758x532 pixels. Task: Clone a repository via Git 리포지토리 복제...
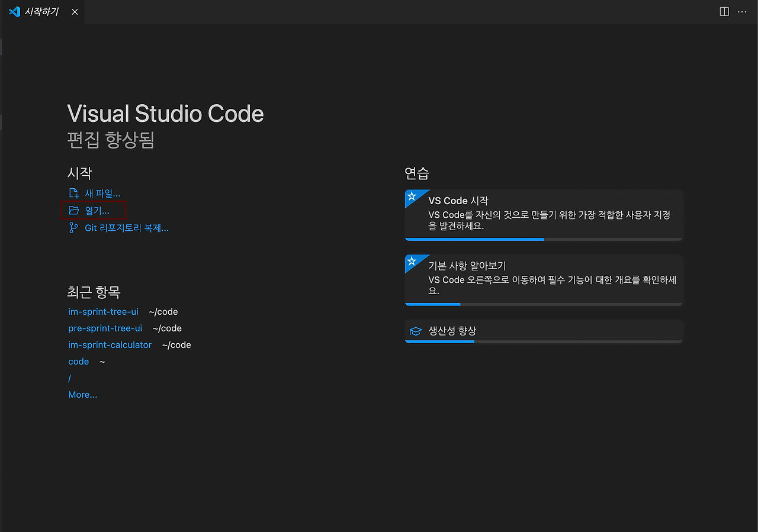pyautogui.click(x=127, y=228)
